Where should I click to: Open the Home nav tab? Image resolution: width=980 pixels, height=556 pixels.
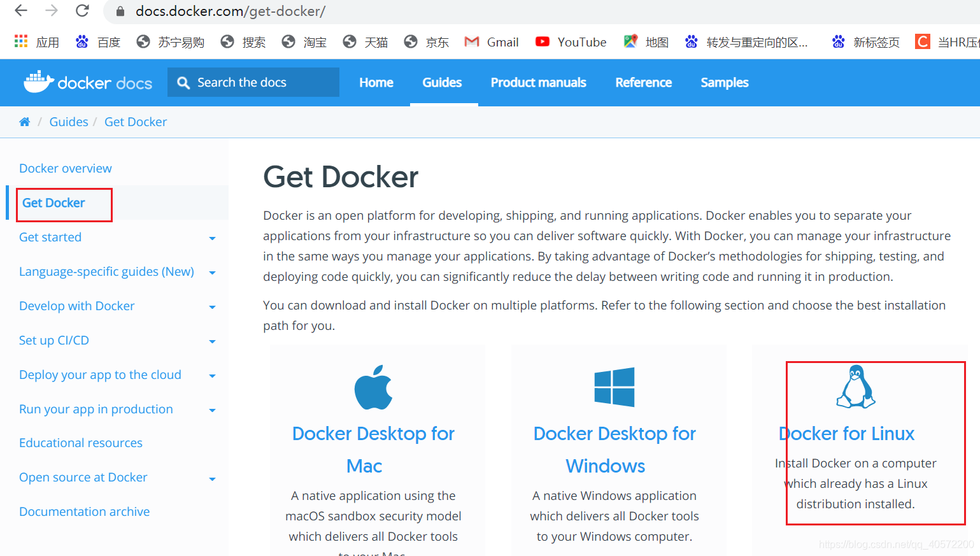coord(376,83)
